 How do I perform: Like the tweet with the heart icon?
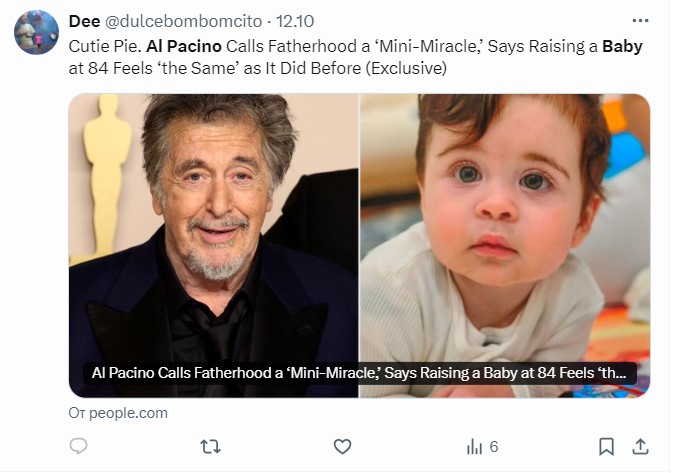pyautogui.click(x=342, y=446)
